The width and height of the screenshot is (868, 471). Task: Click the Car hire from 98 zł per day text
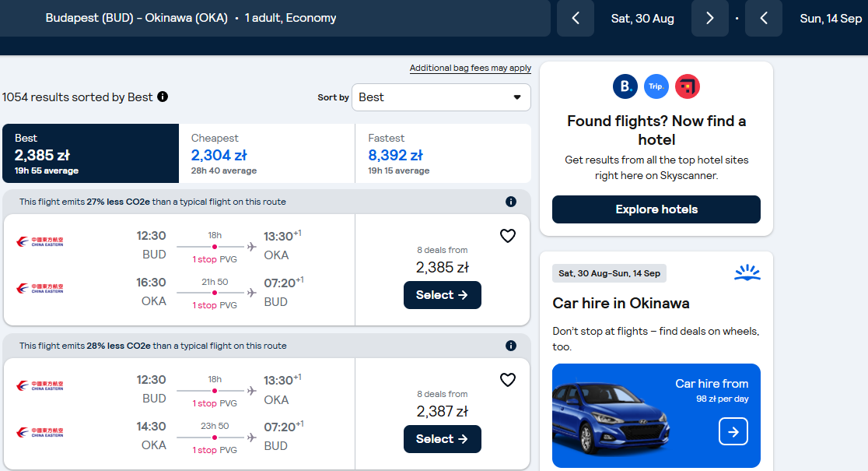(712, 390)
